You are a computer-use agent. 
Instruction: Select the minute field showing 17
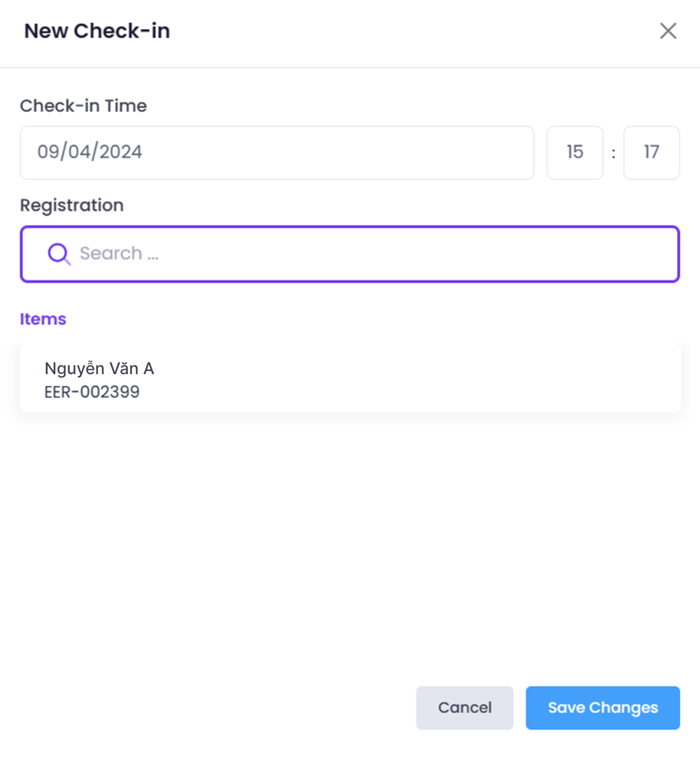[651, 153]
